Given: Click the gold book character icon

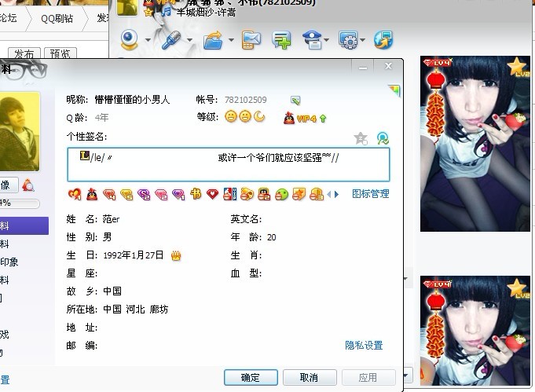Looking at the screenshot, I should pyautogui.click(x=196, y=194).
